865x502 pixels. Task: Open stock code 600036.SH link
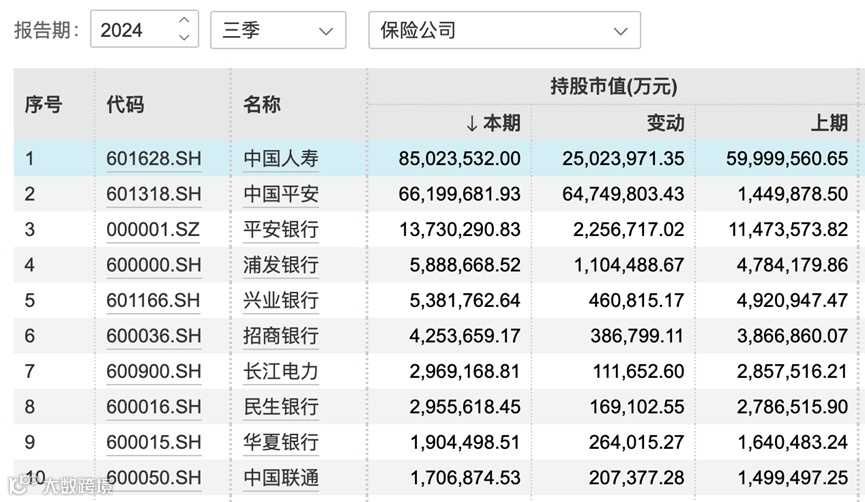coord(154,336)
